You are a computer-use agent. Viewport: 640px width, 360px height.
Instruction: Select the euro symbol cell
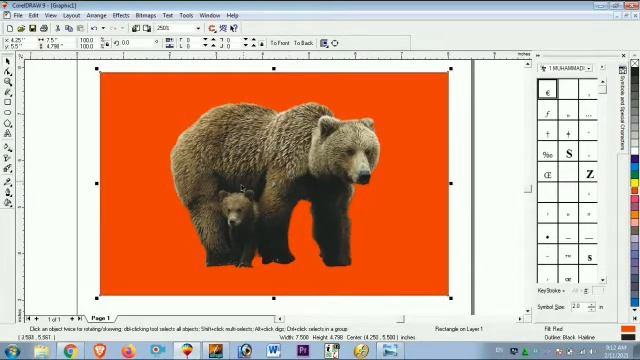(x=547, y=89)
